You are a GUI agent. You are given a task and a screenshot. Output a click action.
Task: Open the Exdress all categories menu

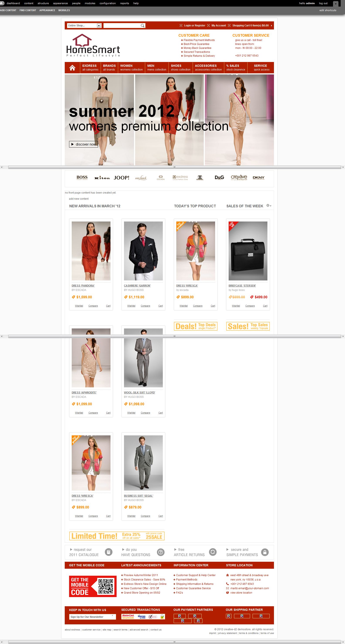[90, 68]
